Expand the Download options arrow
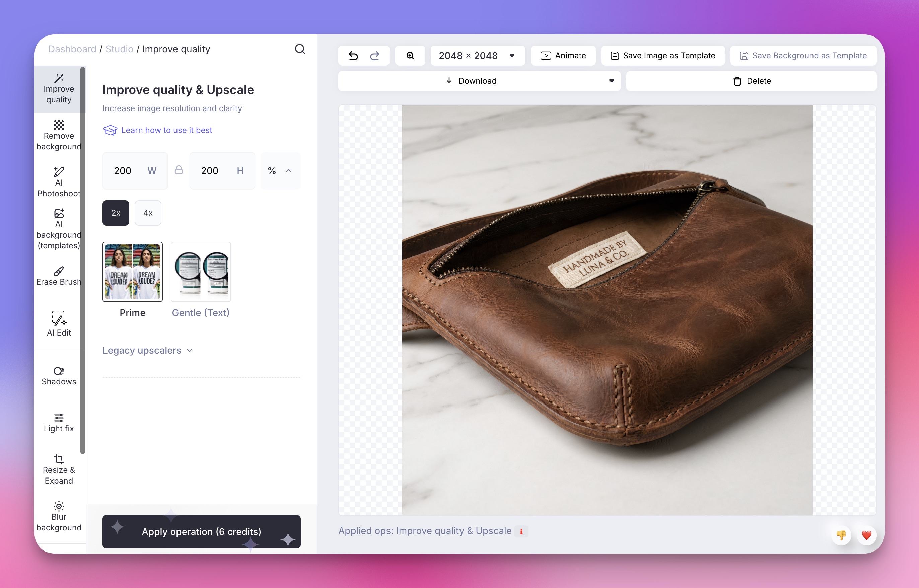This screenshot has height=588, width=919. pos(611,81)
